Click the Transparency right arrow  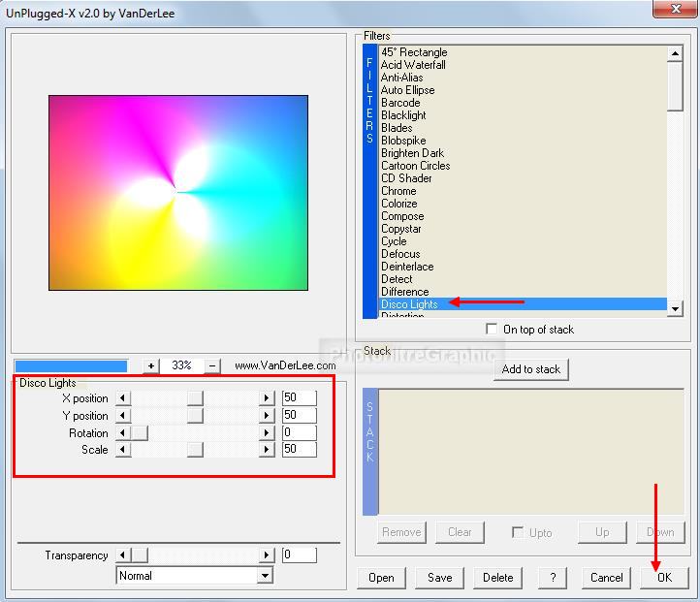(267, 555)
